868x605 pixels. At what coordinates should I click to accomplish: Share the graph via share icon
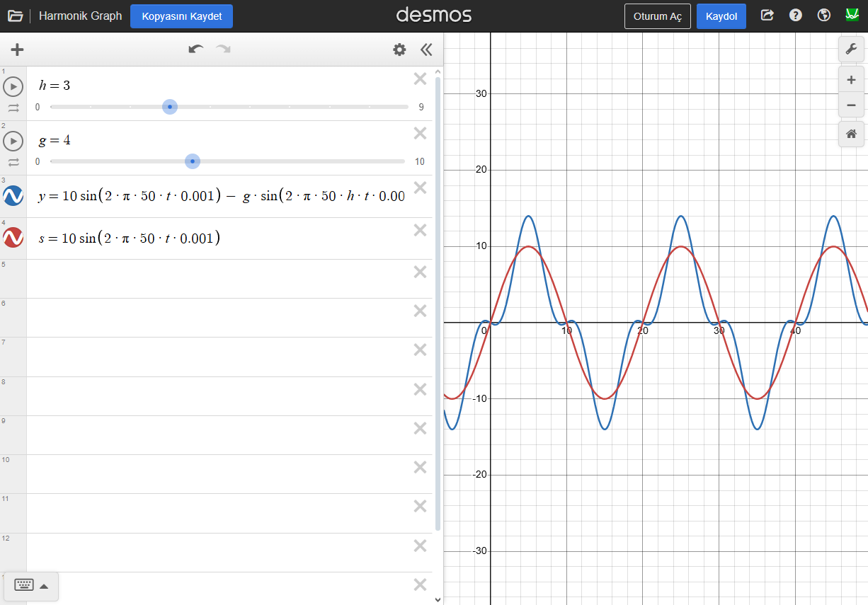click(767, 16)
